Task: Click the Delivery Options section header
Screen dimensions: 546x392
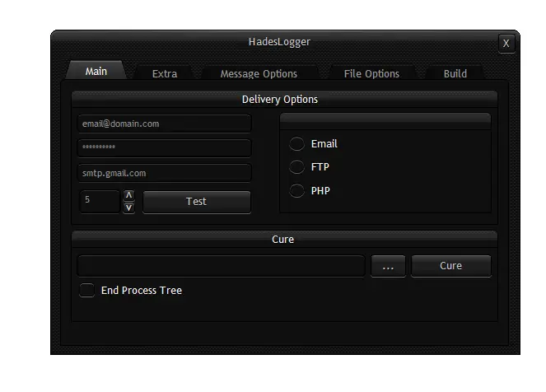Action: click(x=284, y=99)
